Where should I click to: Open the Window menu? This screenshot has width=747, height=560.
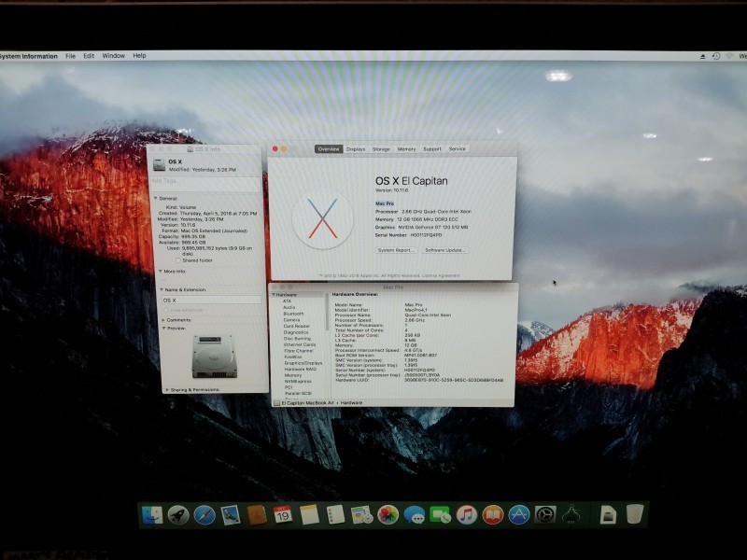click(x=113, y=56)
